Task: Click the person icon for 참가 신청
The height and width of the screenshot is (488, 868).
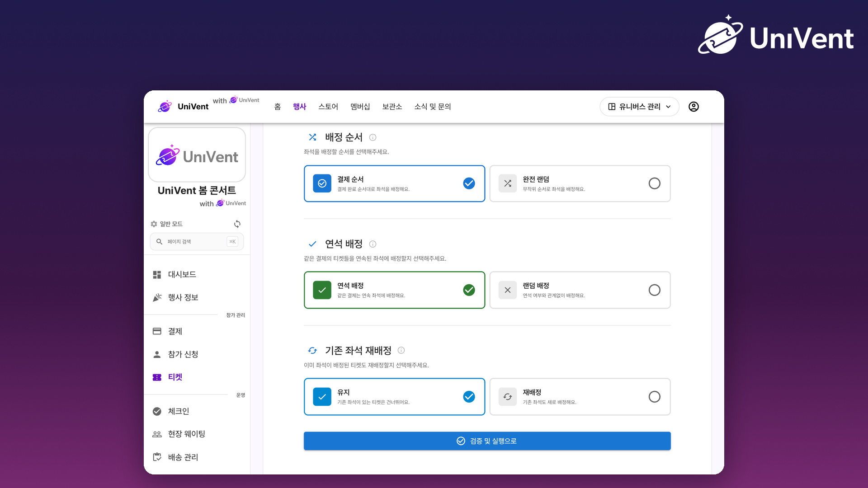Action: coord(157,354)
